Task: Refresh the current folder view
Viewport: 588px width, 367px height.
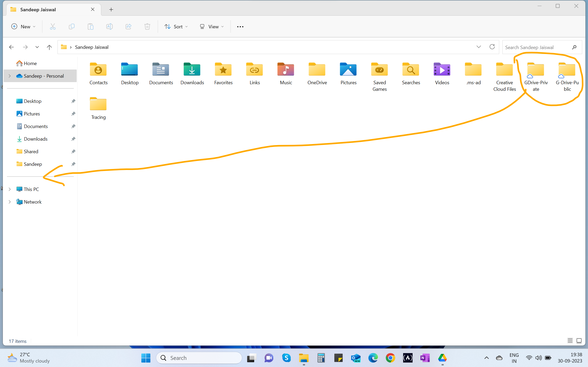Action: tap(492, 47)
